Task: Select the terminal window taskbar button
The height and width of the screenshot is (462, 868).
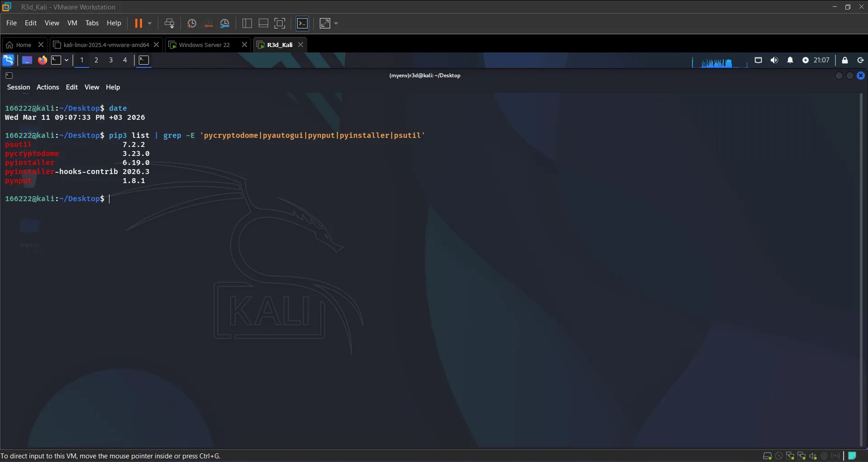Action: point(144,60)
